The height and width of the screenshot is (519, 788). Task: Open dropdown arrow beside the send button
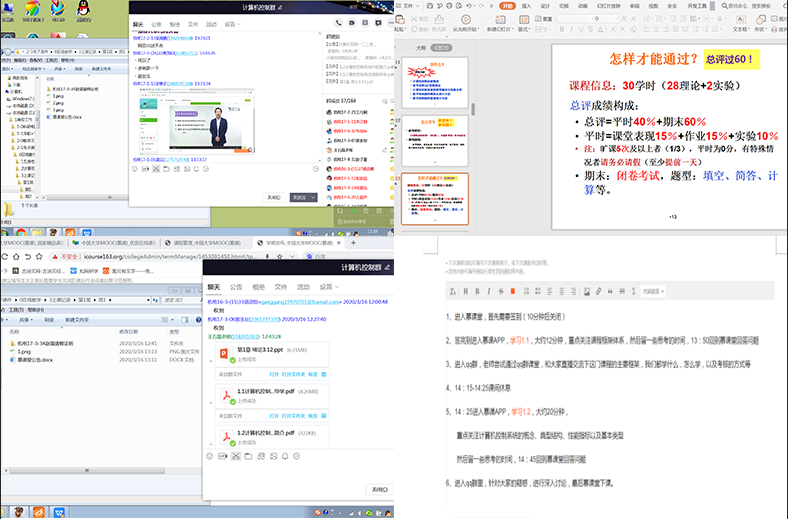point(313,198)
